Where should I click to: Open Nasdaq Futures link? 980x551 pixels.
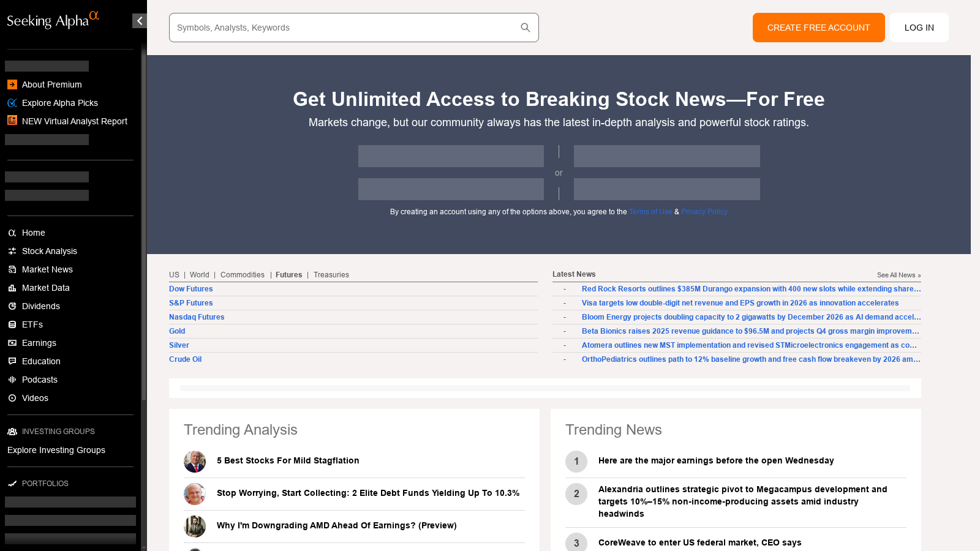pyautogui.click(x=197, y=317)
